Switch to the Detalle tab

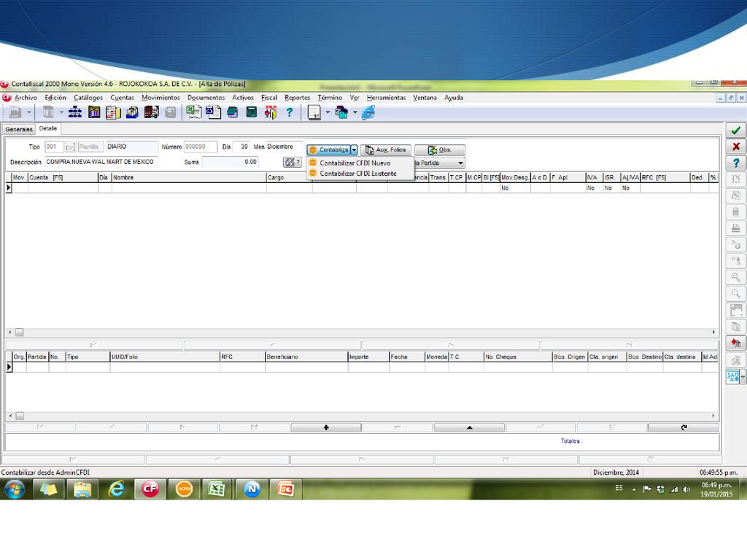(x=47, y=128)
